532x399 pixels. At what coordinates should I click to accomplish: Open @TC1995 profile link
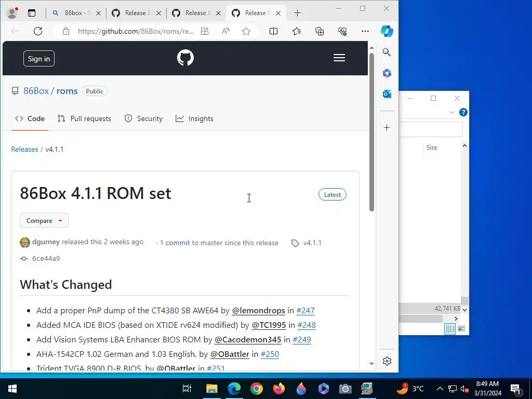[269, 325]
